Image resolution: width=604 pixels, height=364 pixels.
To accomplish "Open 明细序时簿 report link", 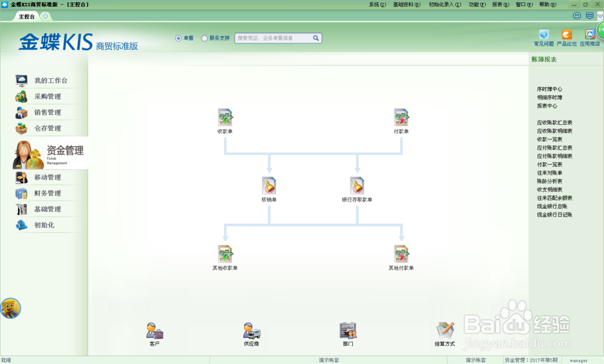I will pos(549,97).
